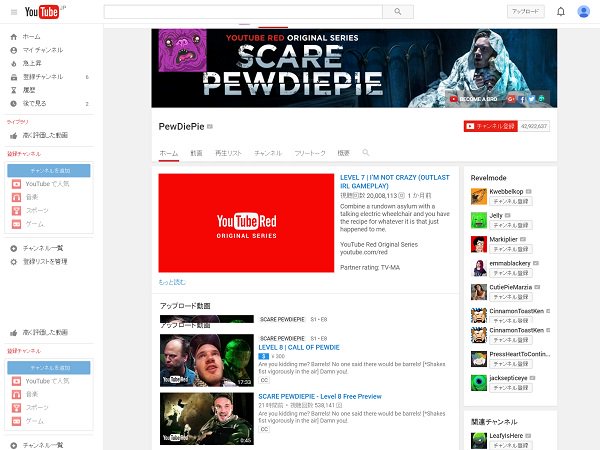Open the notifications bell icon
The width and height of the screenshot is (600, 450).
(561, 11)
